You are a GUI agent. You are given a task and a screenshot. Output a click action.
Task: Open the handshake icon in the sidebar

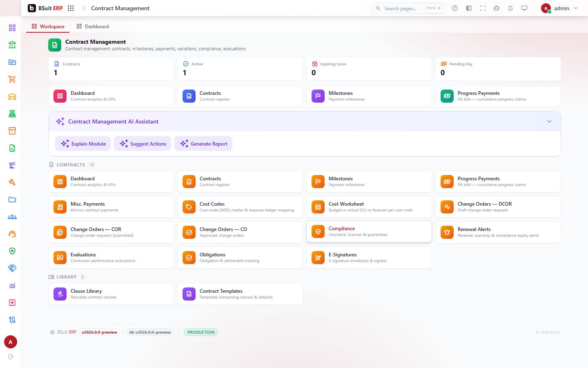(x=12, y=268)
